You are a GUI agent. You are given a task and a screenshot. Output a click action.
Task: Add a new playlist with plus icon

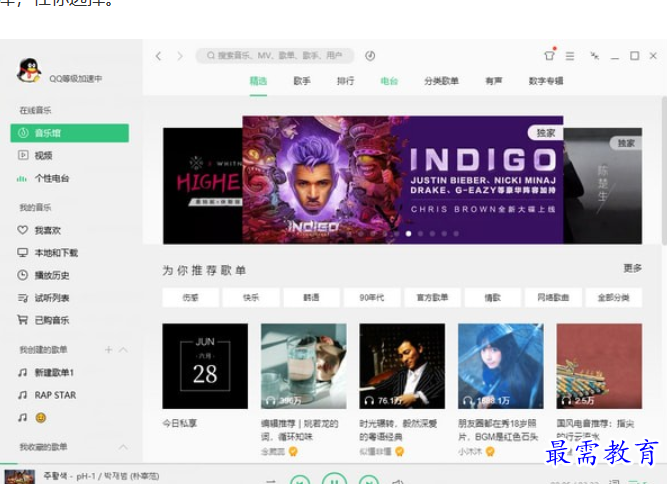[108, 350]
